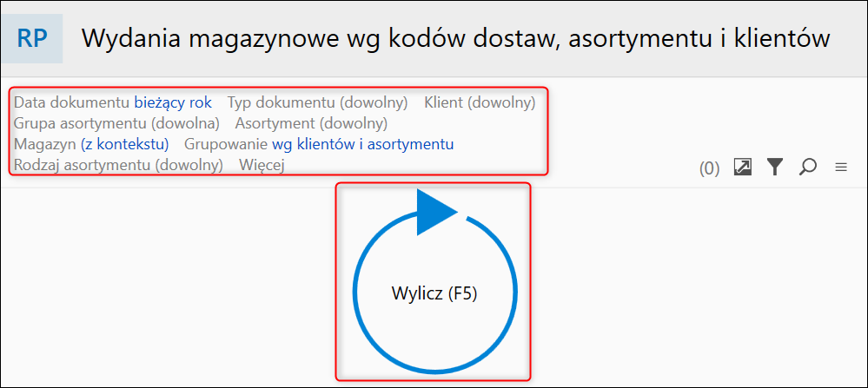Open the Asortyment (dowolny) filter

click(311, 123)
